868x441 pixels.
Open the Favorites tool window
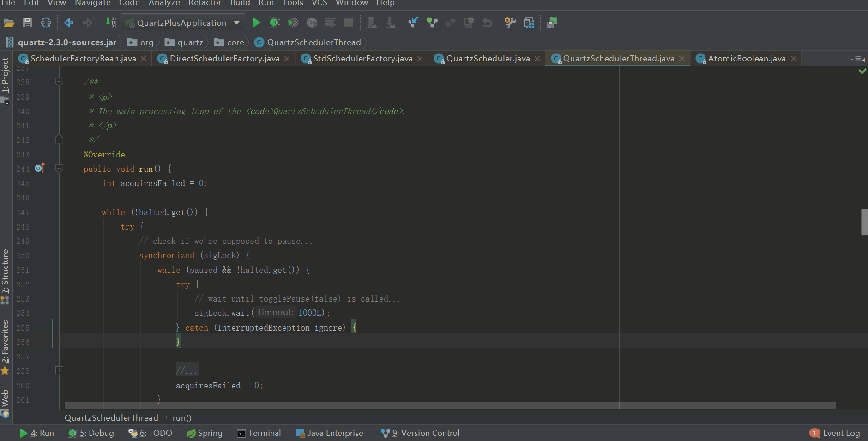coord(5,347)
